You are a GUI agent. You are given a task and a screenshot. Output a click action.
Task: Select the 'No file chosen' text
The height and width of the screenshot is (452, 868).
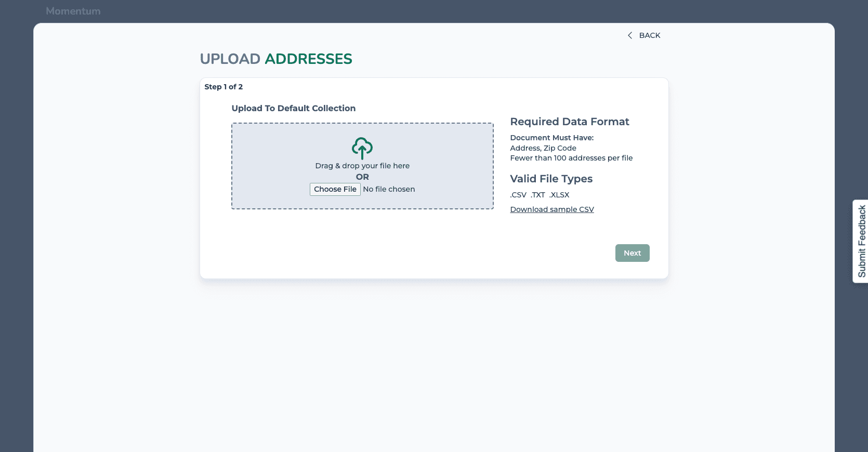389,189
